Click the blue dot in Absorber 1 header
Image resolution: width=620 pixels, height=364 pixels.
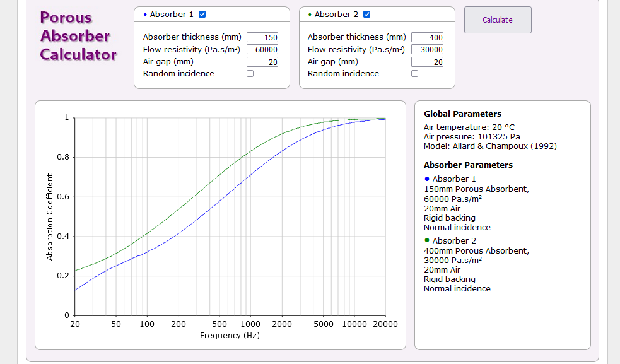[145, 15]
